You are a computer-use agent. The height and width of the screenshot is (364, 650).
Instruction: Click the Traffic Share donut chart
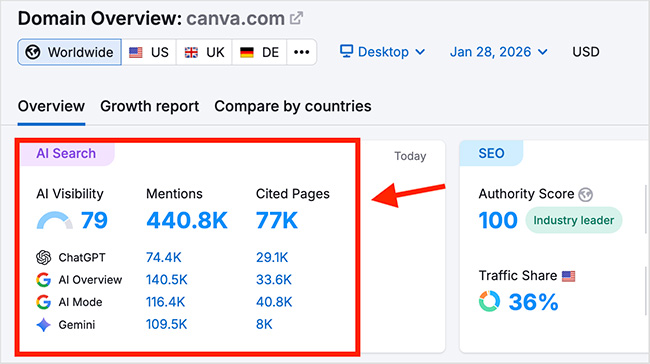coord(490,301)
